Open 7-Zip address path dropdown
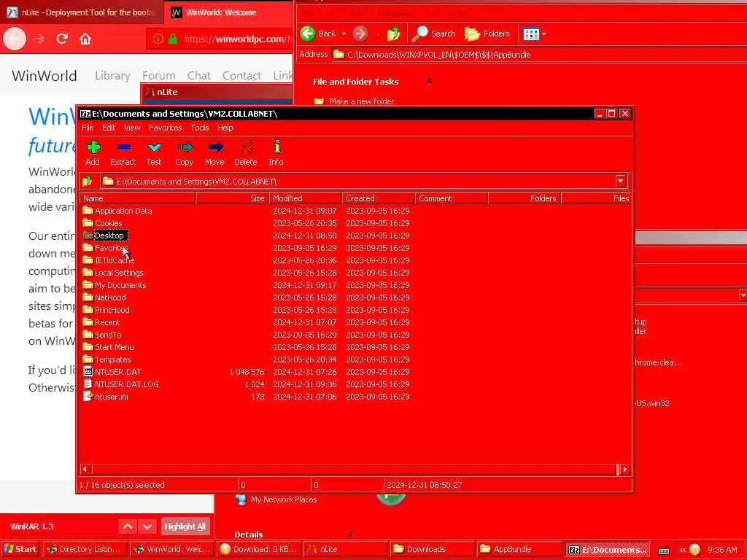747x560 pixels. point(620,182)
